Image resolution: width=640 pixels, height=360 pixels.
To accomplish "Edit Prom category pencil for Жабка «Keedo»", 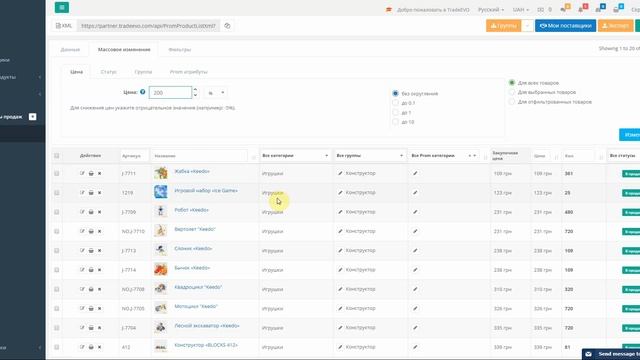I will tap(415, 173).
